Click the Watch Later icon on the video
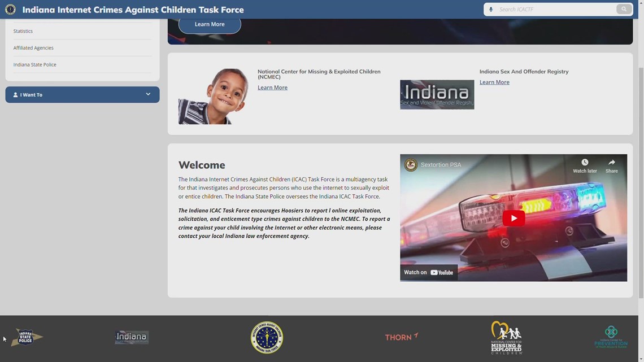 point(584,162)
